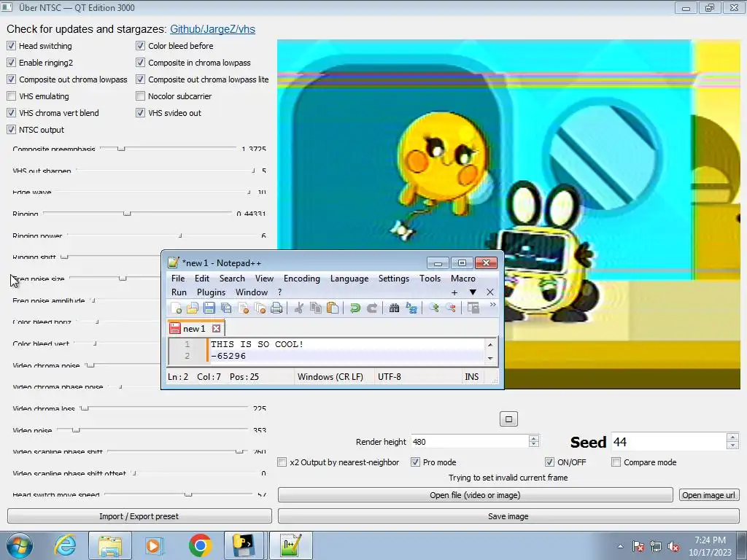Viewport: 747px width, 560px height.
Task: Increase the Seed value stepper
Action: coord(732,437)
